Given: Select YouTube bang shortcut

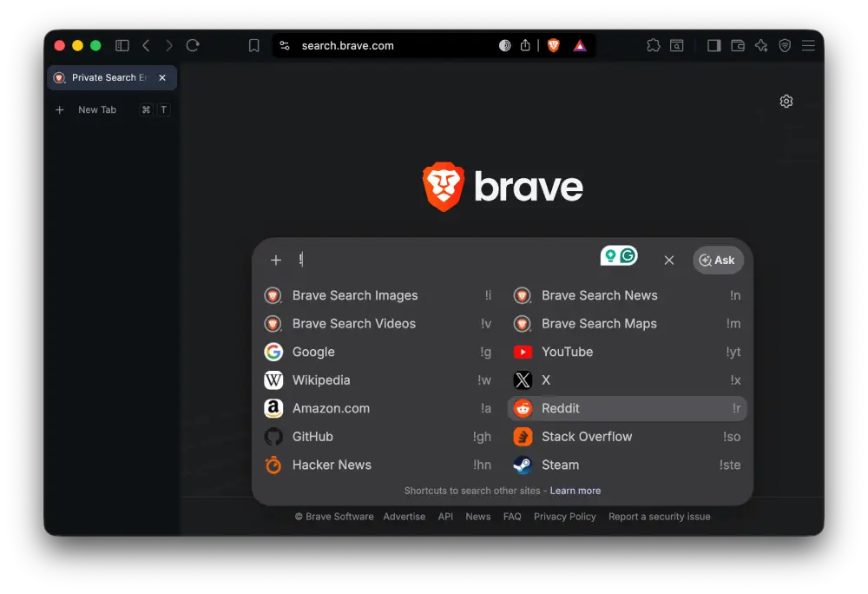Looking at the screenshot, I should coord(627,352).
